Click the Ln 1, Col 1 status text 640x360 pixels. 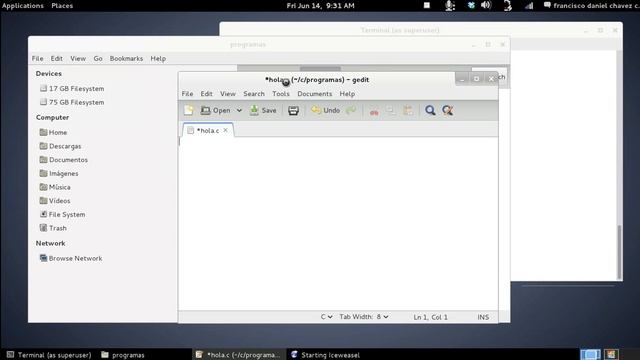pos(430,317)
